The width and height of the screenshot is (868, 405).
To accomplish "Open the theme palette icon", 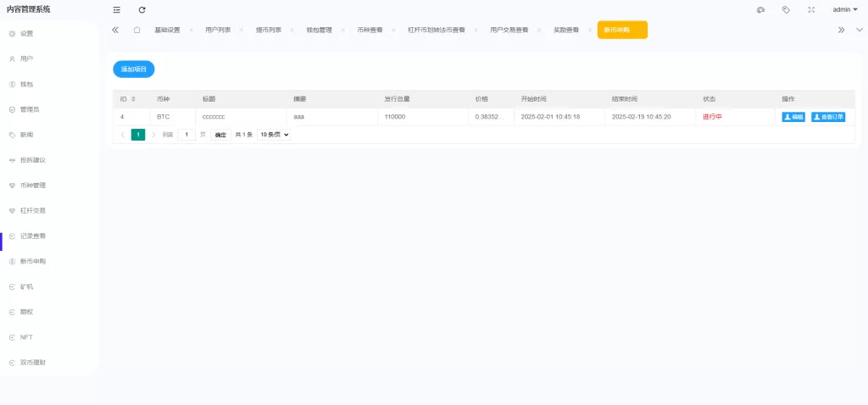I will tap(760, 10).
